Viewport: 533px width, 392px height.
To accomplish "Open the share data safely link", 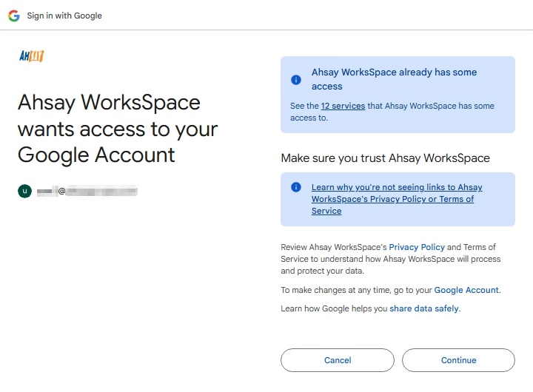I will (424, 308).
